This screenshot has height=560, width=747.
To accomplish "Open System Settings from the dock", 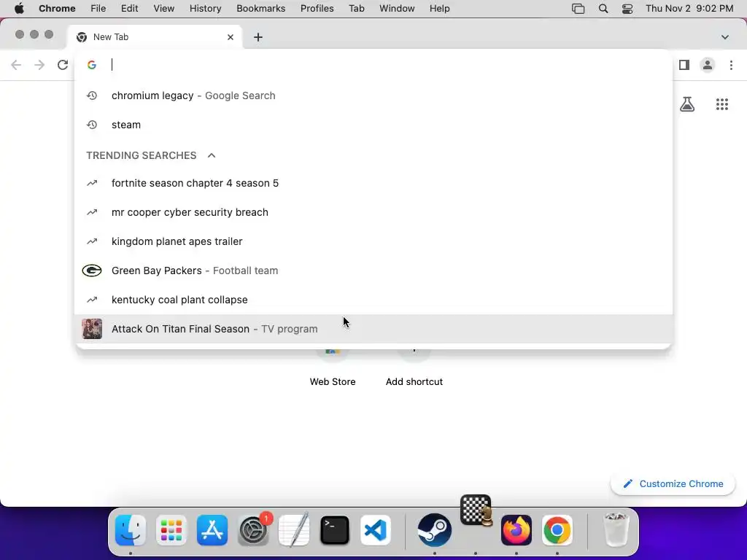I will pyautogui.click(x=253, y=530).
